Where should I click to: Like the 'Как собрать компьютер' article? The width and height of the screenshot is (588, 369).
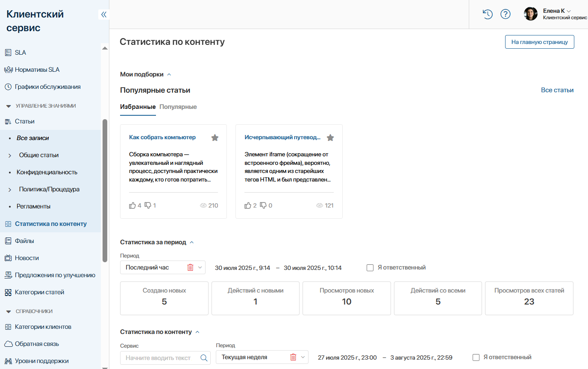[132, 205]
